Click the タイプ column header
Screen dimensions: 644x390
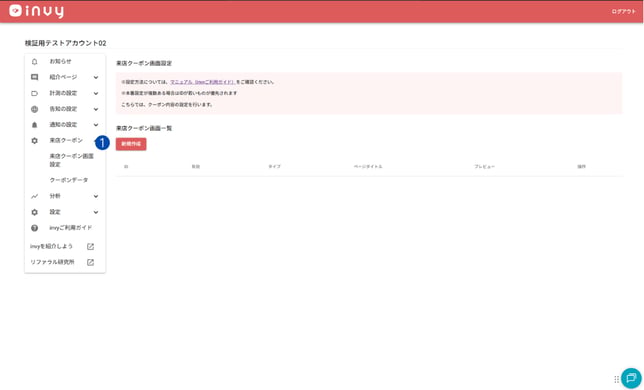point(274,167)
